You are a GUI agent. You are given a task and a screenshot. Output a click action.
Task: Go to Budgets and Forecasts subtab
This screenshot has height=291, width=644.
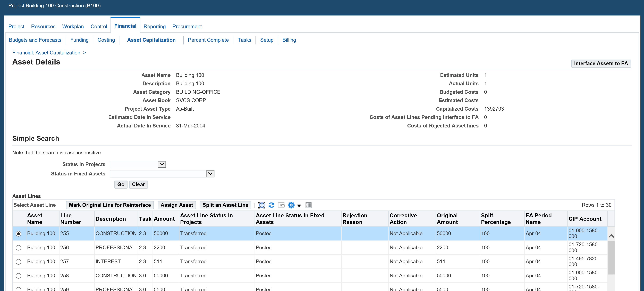[35, 40]
